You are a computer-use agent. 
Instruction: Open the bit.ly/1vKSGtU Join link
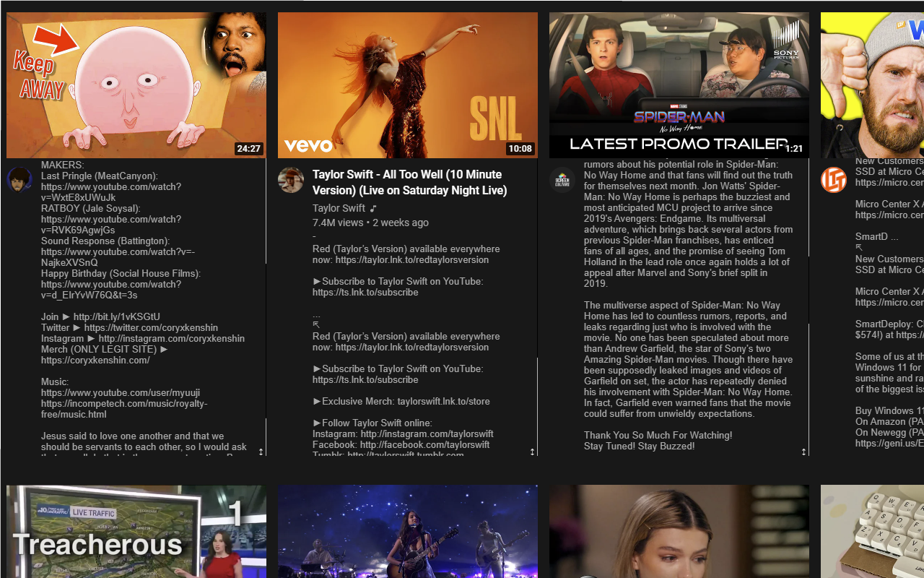coord(116,316)
